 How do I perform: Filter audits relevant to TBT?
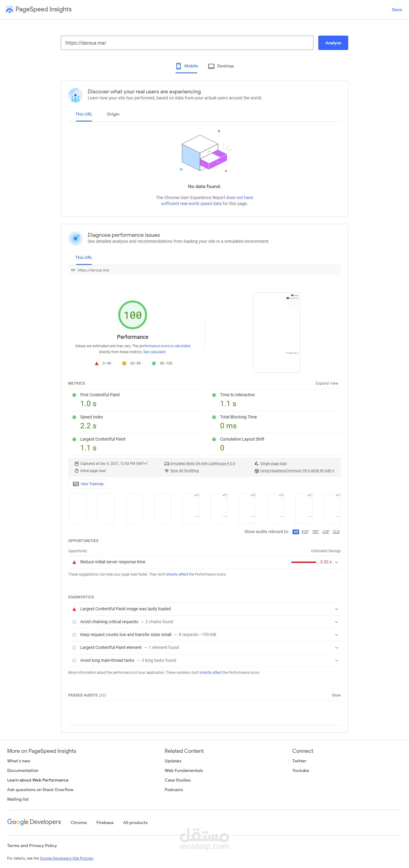(x=315, y=532)
